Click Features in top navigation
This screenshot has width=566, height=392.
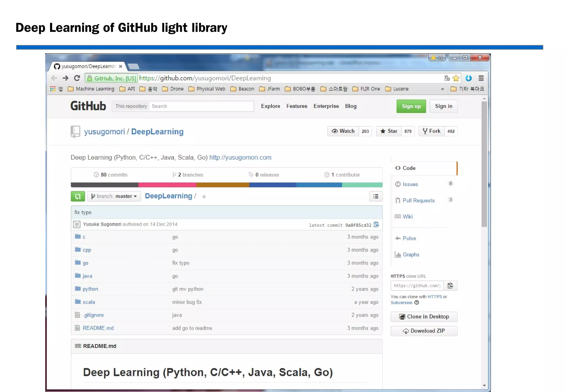297,106
